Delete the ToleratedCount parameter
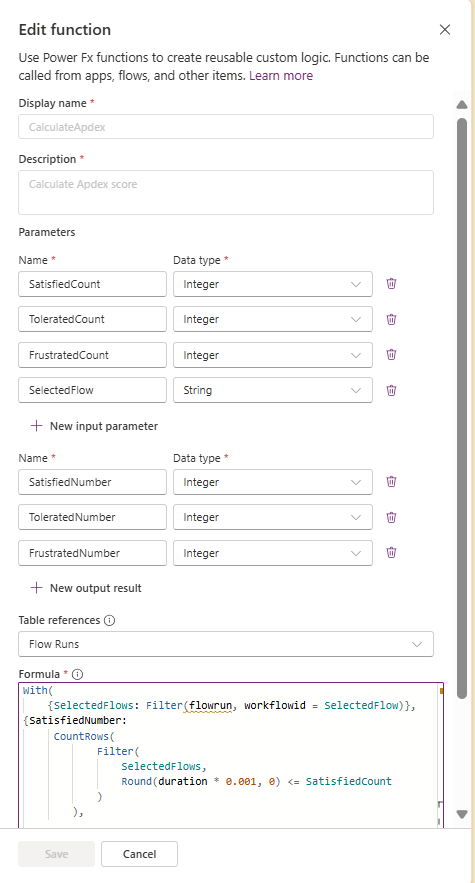 392,319
